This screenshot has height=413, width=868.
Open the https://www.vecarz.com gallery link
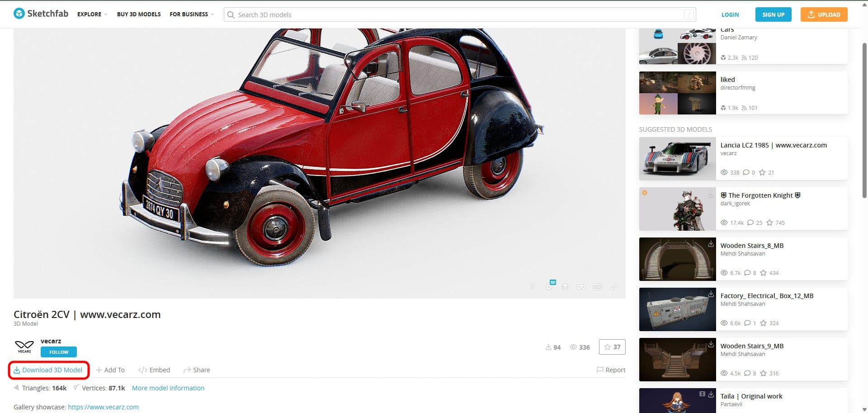point(103,407)
